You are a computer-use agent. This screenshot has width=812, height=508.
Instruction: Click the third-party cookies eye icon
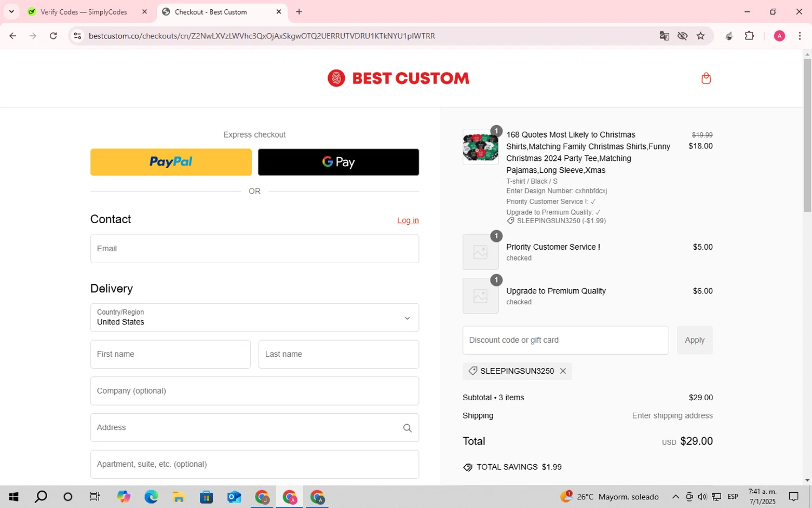coord(682,36)
